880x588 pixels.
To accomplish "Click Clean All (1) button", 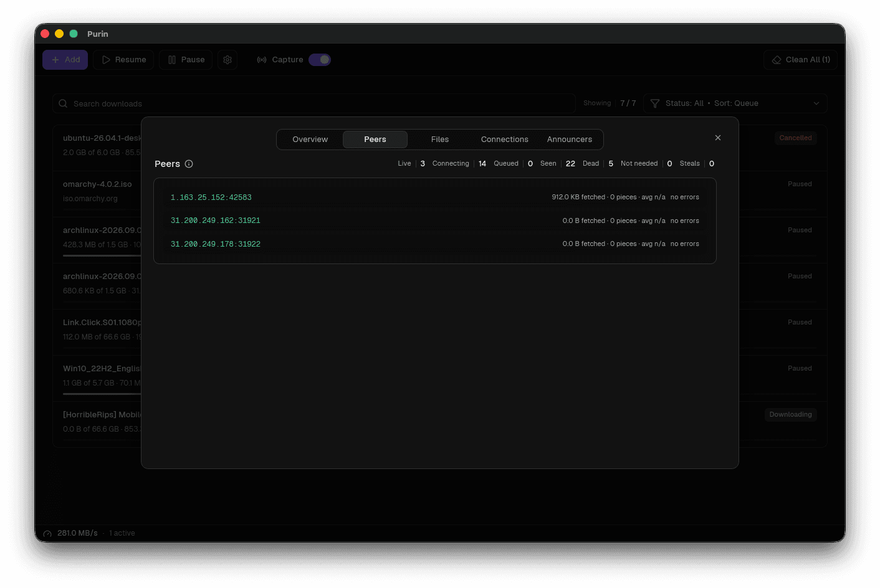I will (800, 60).
